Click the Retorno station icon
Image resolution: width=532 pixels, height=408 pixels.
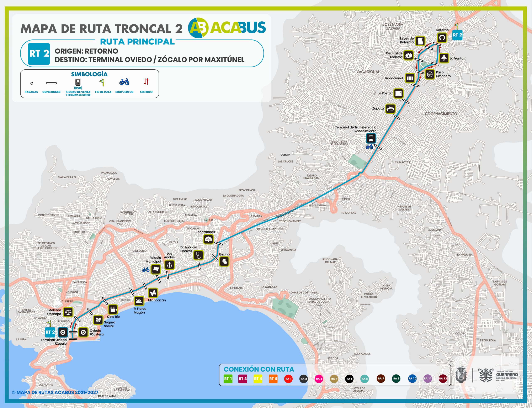(x=442, y=38)
